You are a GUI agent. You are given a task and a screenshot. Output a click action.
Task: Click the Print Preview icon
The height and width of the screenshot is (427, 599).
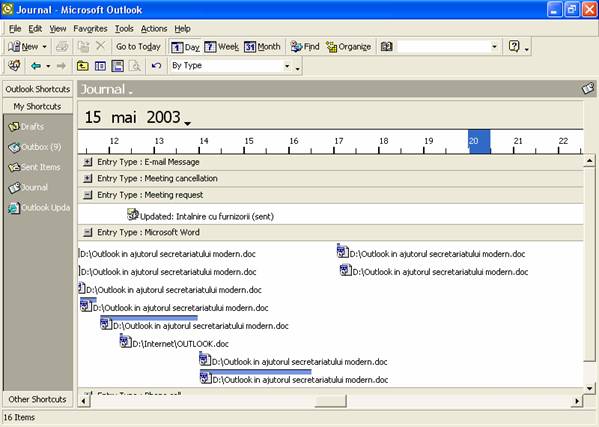[x=135, y=66]
